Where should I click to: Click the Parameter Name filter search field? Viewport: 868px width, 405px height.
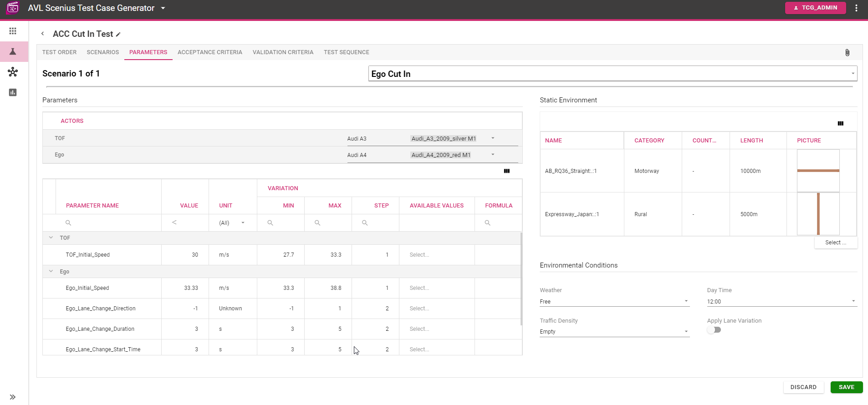(x=108, y=223)
